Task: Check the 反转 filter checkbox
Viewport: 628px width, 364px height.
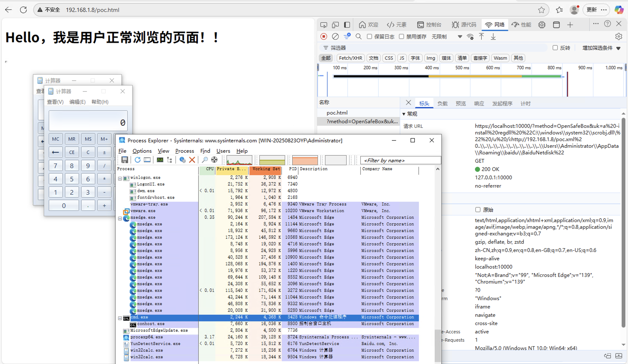Action: click(x=555, y=48)
